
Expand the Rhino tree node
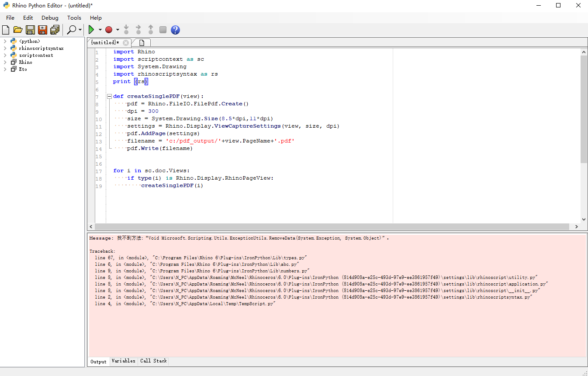click(5, 62)
